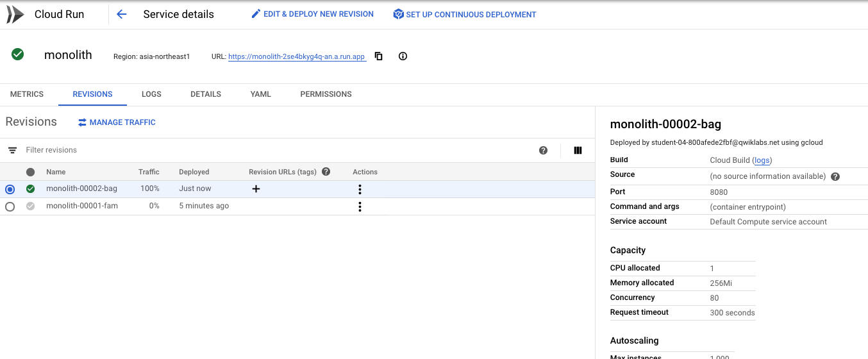Click the monolith-00001-fam revision name
The height and width of the screenshot is (359, 868).
82,206
